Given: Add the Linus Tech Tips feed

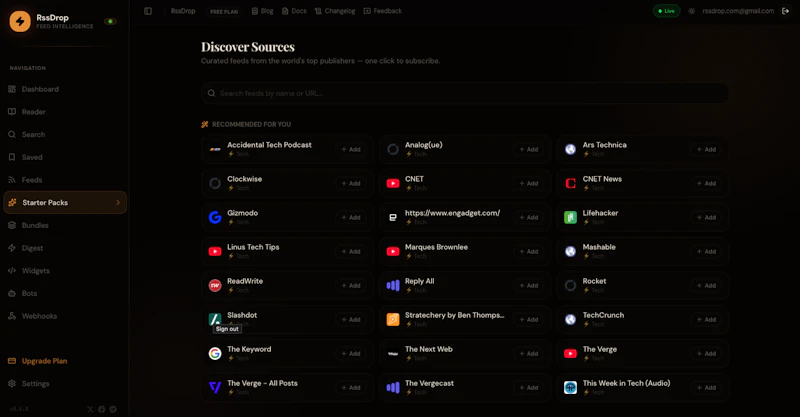Looking at the screenshot, I should (351, 252).
